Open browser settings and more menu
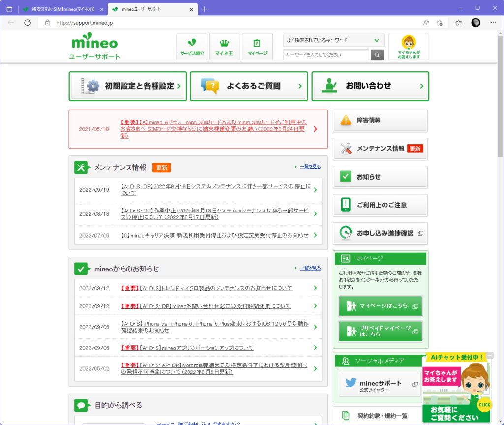The width and height of the screenshot is (504, 425). pos(493,23)
